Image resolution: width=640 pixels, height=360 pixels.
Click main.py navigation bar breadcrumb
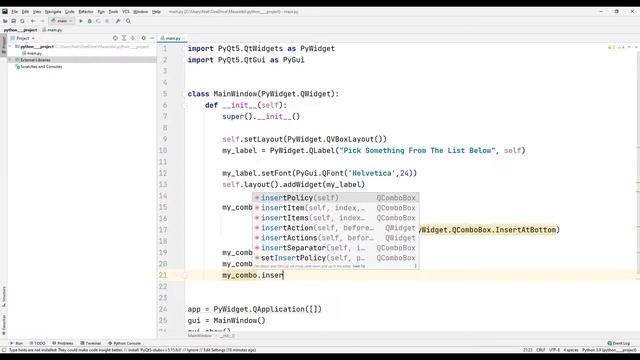tap(52, 30)
